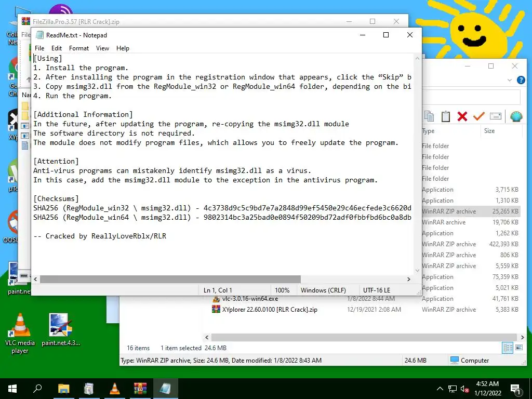Screen dimensions: 532x399
Task: Open the Help menu in Notepad
Action: [x=123, y=48]
